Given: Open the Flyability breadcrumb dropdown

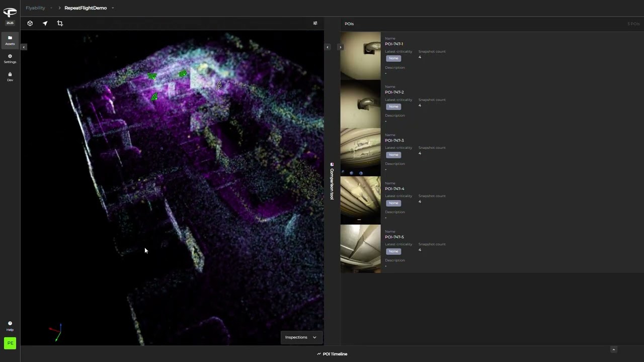Looking at the screenshot, I should (51, 8).
